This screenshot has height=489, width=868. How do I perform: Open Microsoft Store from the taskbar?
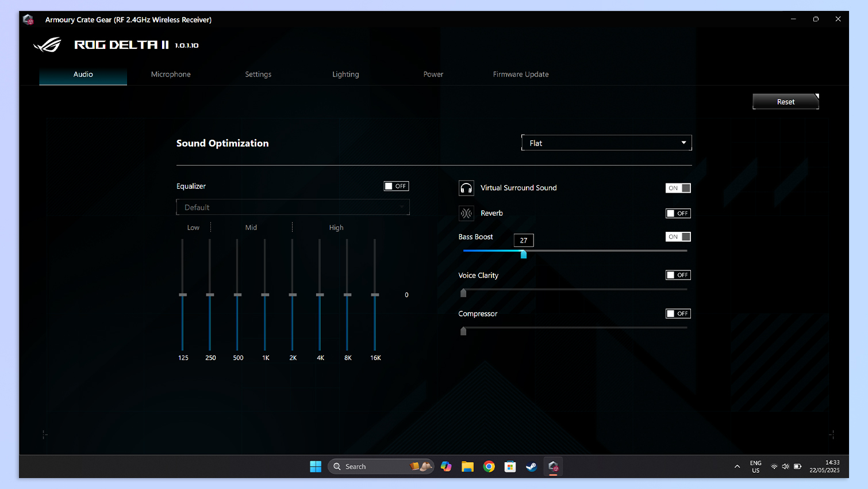click(x=510, y=467)
